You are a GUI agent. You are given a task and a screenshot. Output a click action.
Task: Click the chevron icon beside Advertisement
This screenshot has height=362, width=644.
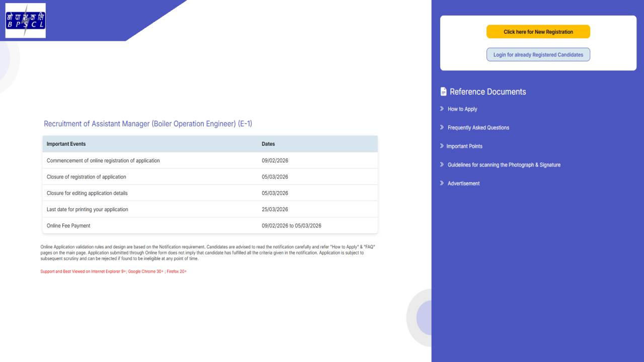(x=441, y=183)
